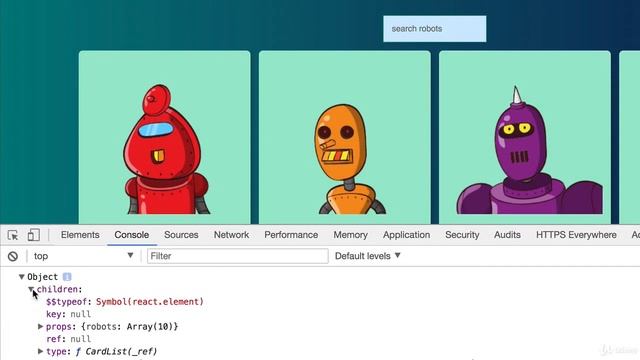Expand the type CardList function arrow

coord(40,351)
